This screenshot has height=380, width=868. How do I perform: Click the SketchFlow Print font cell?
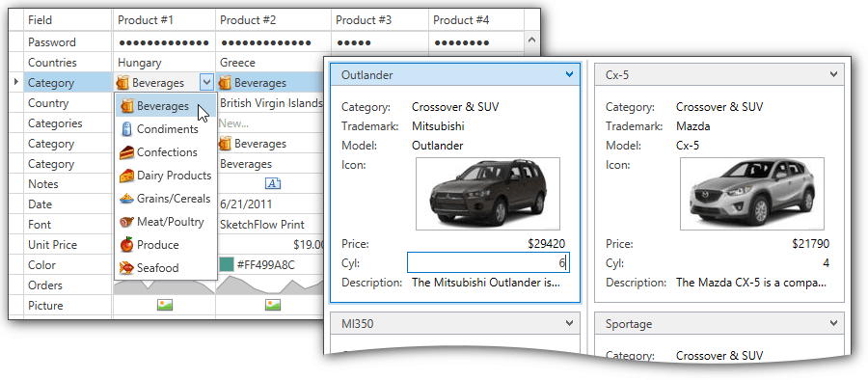click(270, 225)
